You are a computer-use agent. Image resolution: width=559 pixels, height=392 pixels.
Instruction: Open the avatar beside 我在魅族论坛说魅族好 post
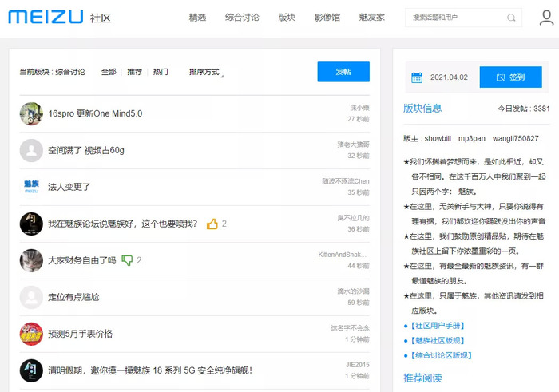[31, 224]
